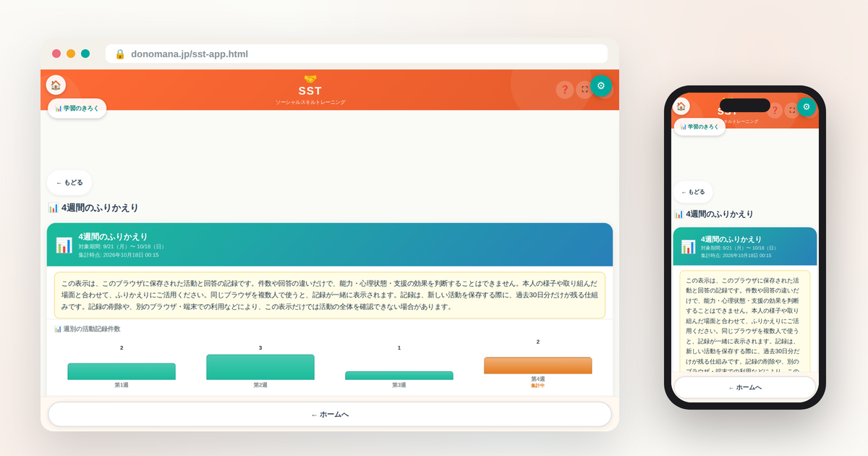868x456 pixels.
Task: Click the orange 集計中 label under 第4週
Action: pyautogui.click(x=538, y=386)
